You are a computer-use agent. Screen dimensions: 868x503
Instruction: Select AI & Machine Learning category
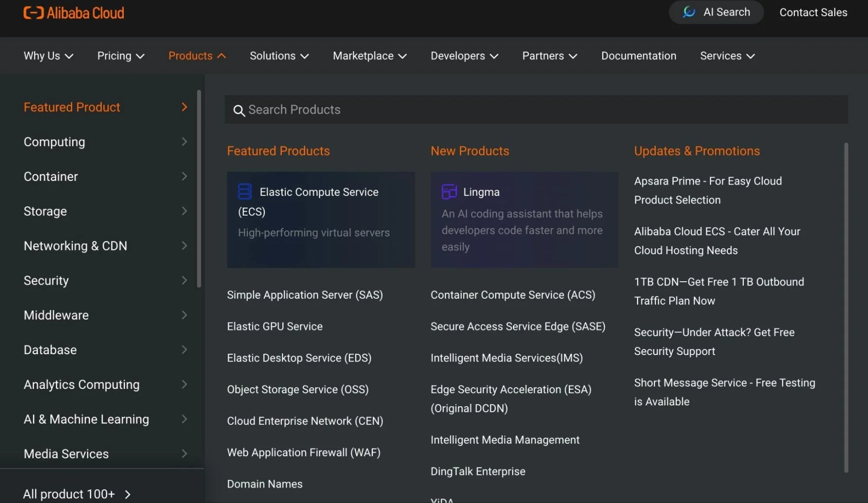coord(86,419)
